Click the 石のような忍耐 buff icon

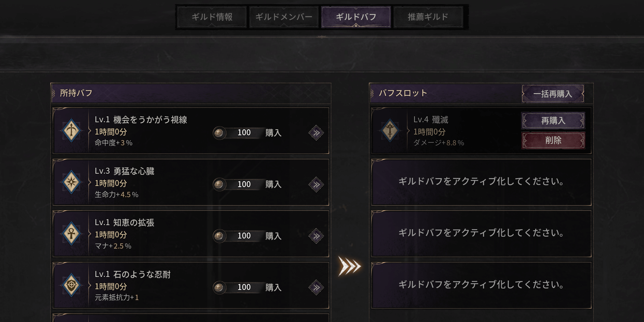click(71, 285)
